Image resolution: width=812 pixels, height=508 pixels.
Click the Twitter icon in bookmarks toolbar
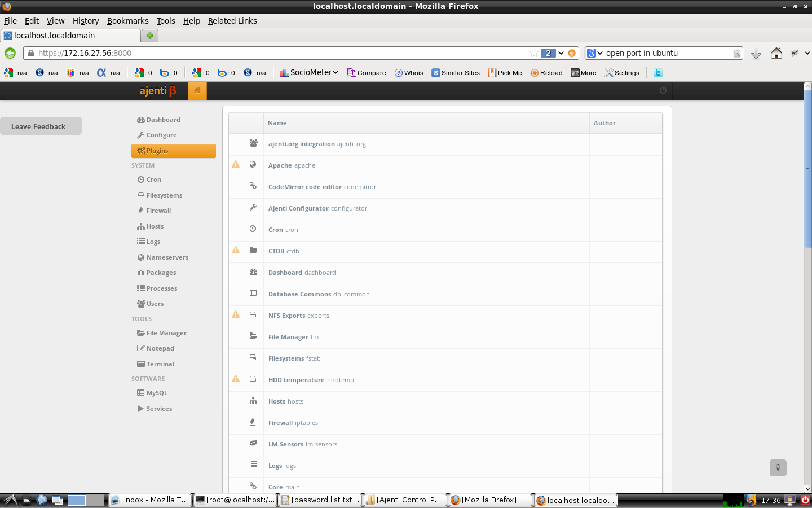click(657, 73)
